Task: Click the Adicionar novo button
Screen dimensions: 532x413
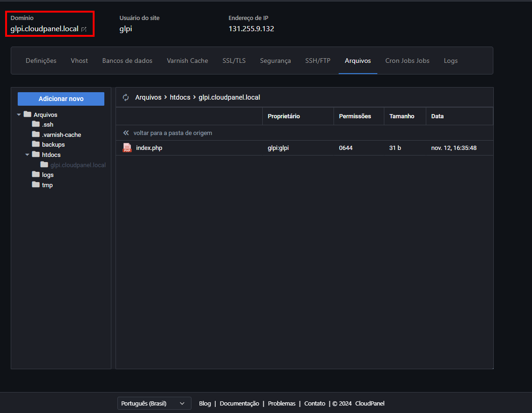Action: coord(61,99)
